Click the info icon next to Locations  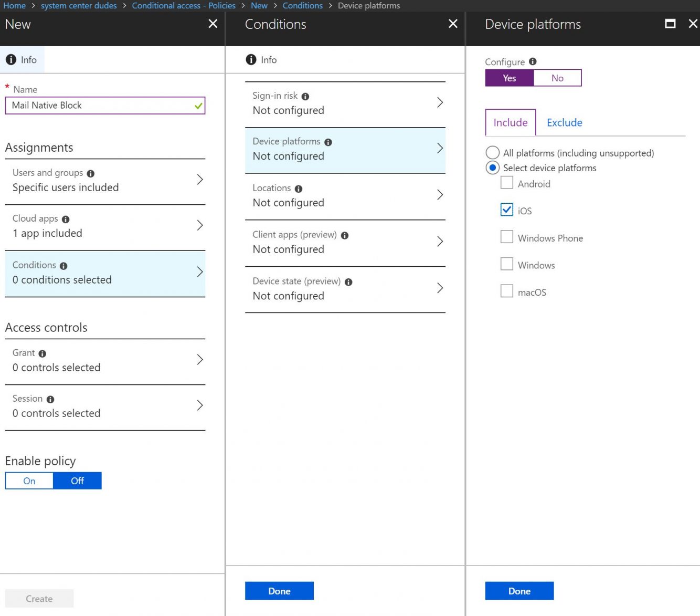(x=299, y=188)
